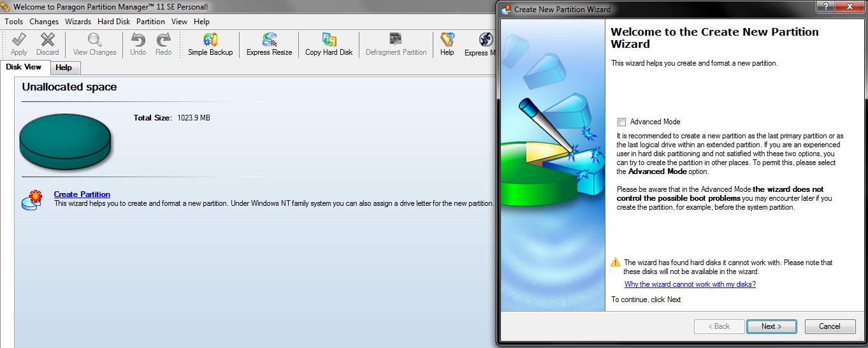Click the Cancel button in wizard

[x=830, y=326]
